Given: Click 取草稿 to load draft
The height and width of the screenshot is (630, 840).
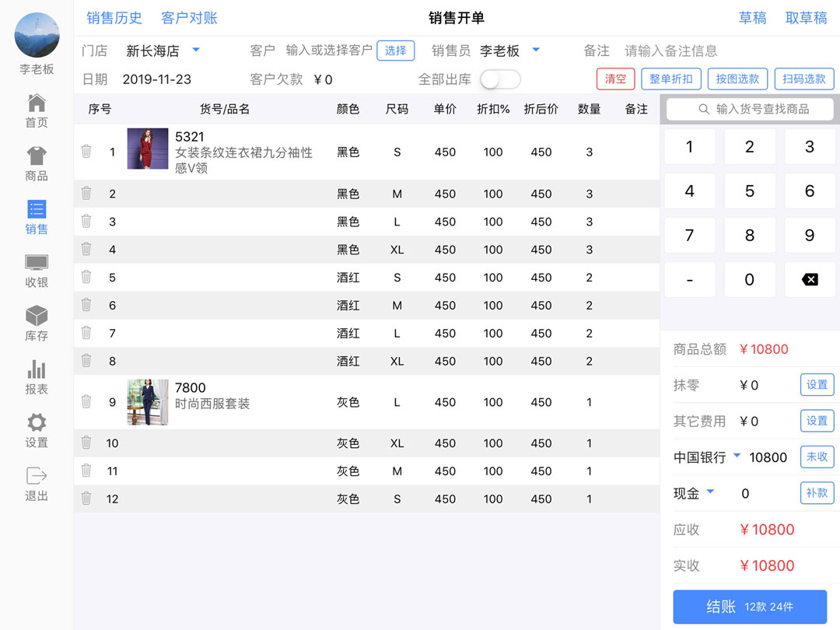Looking at the screenshot, I should [x=807, y=18].
